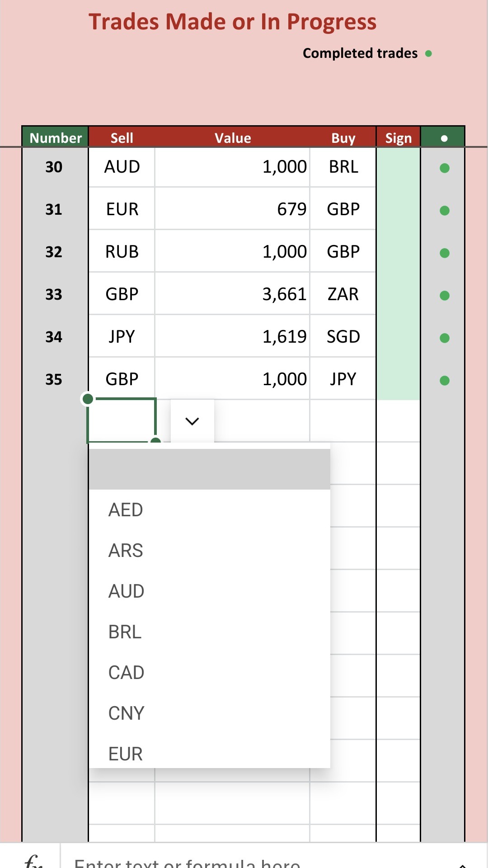Viewport: 488px width, 868px height.
Task: Tap green Sign cell for trade 33
Action: click(399, 294)
